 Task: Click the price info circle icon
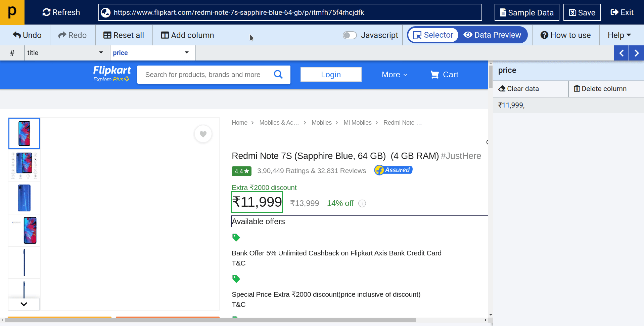pyautogui.click(x=362, y=203)
